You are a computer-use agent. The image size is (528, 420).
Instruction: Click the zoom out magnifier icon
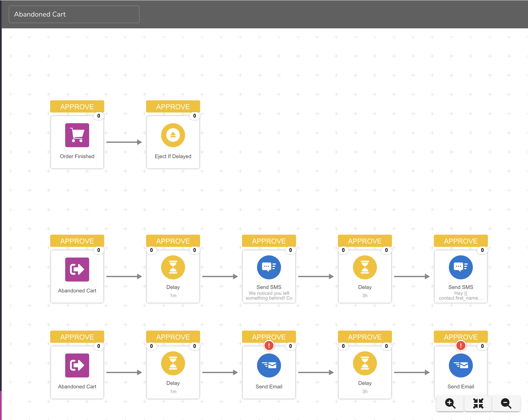pos(506,403)
